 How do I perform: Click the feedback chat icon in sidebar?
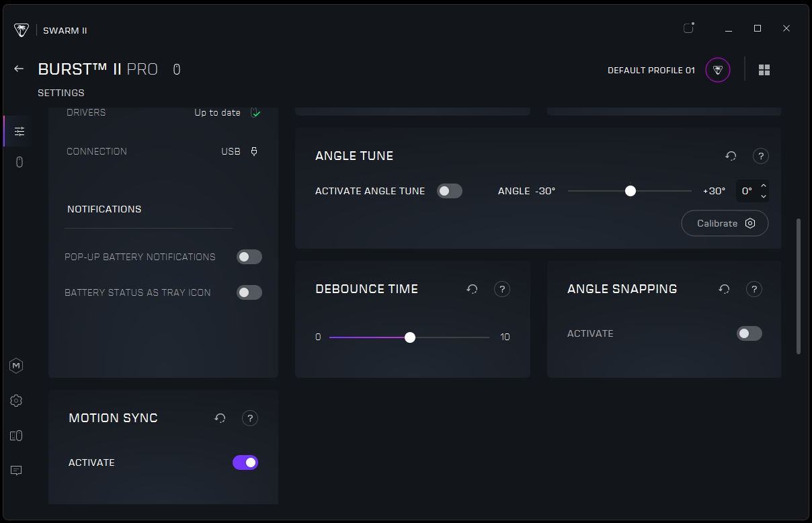click(17, 471)
